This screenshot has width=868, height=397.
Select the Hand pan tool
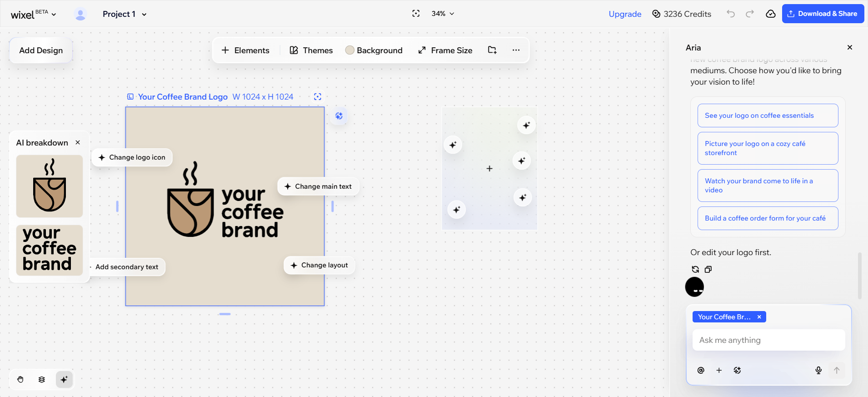[x=20, y=379]
